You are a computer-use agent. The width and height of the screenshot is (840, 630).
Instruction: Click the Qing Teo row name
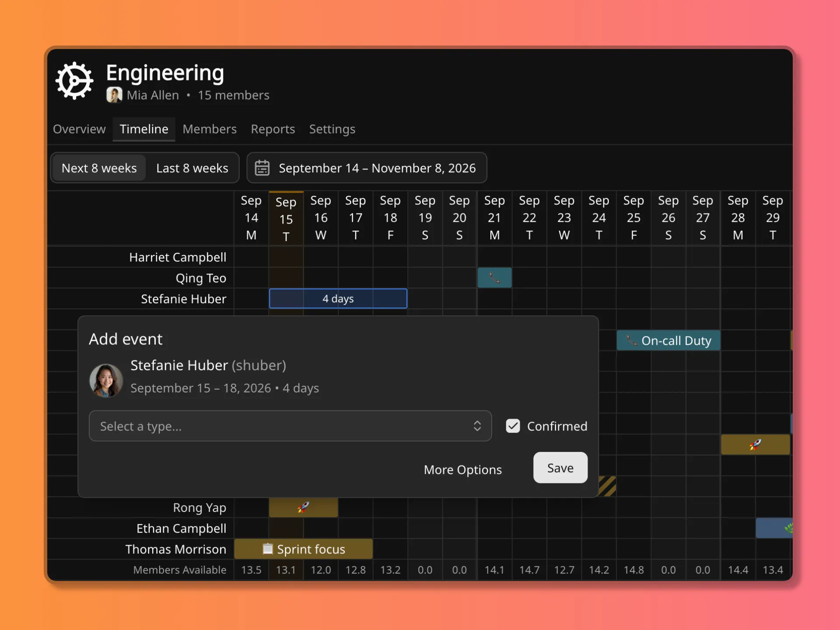point(201,278)
